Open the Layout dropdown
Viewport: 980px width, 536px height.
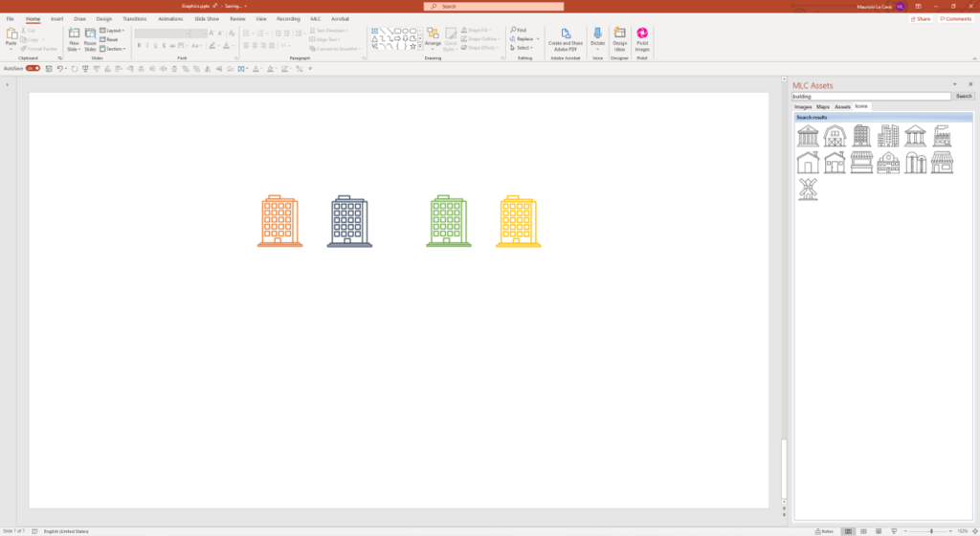(112, 31)
